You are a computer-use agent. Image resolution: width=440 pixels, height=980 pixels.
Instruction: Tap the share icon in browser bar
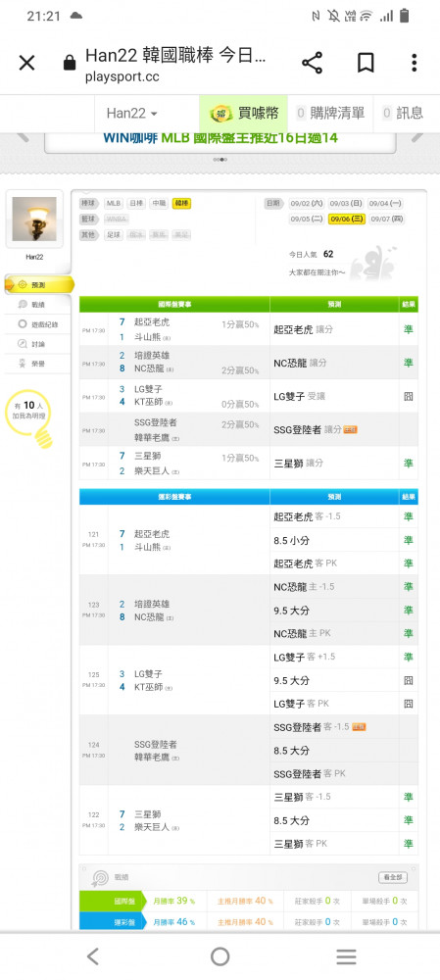click(312, 63)
